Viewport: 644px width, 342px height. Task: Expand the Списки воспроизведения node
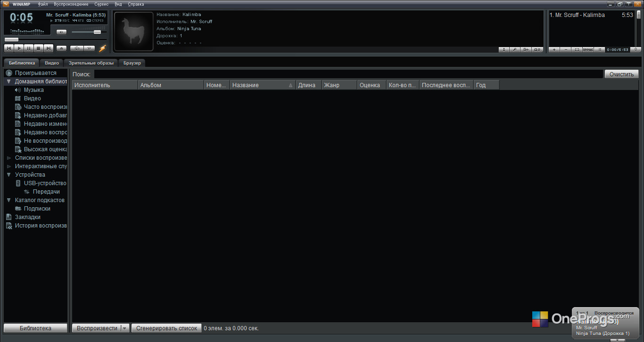[9, 158]
